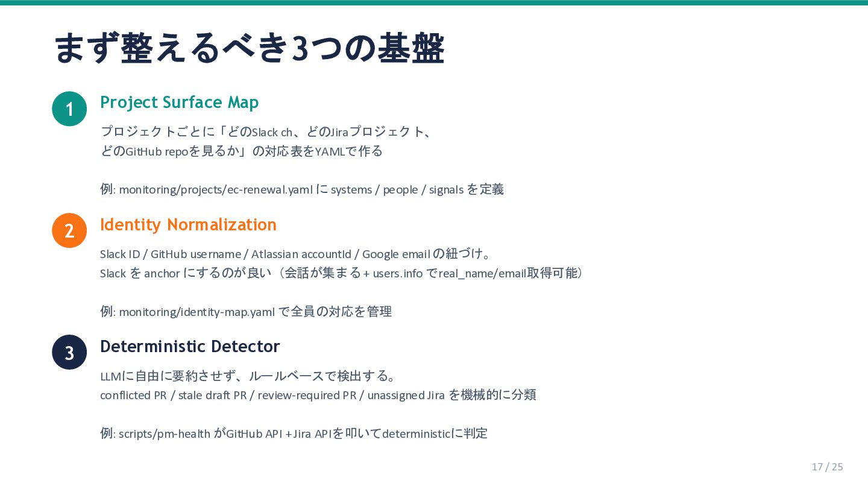
Task: Select the slide title まず整えるべき3つの基盤
Action: 249,48
